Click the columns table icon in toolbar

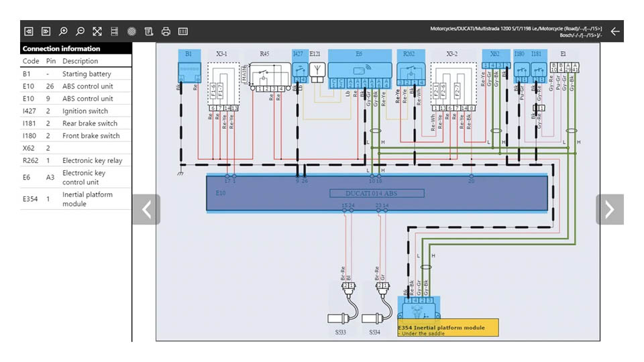183,32
